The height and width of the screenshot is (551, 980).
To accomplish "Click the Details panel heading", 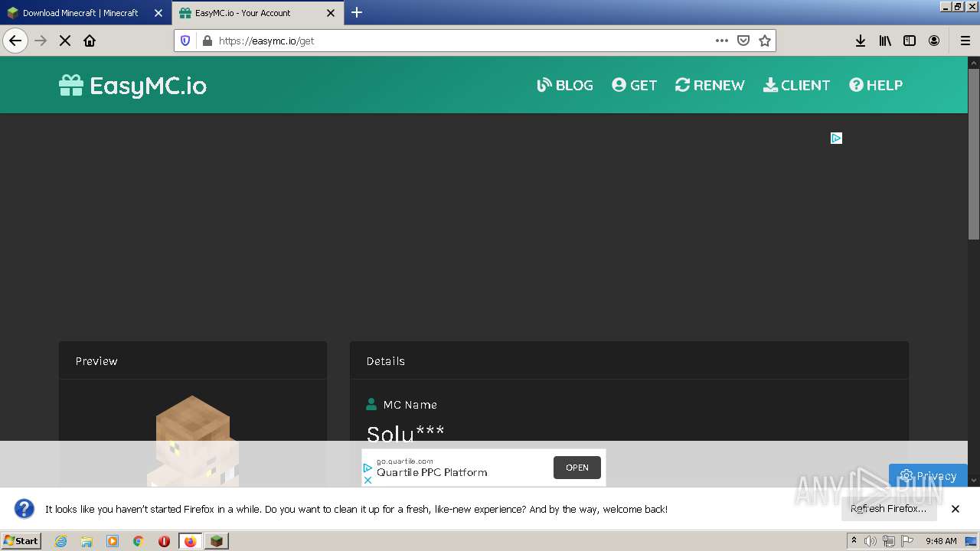I will click(x=386, y=361).
